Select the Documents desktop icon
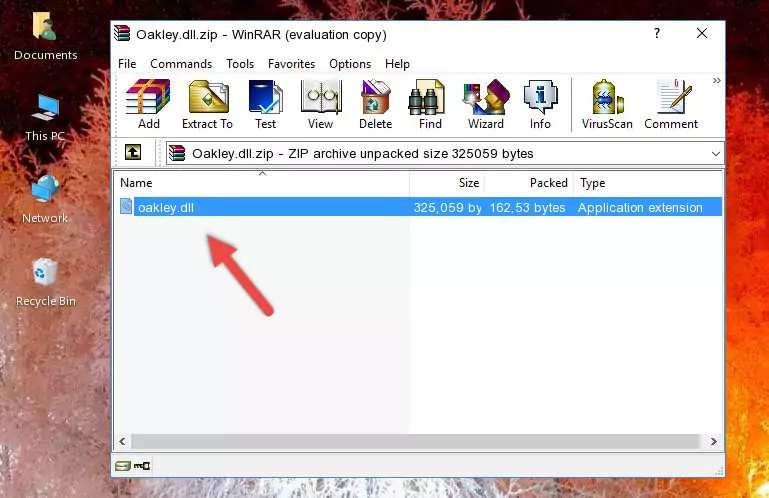 tap(45, 37)
